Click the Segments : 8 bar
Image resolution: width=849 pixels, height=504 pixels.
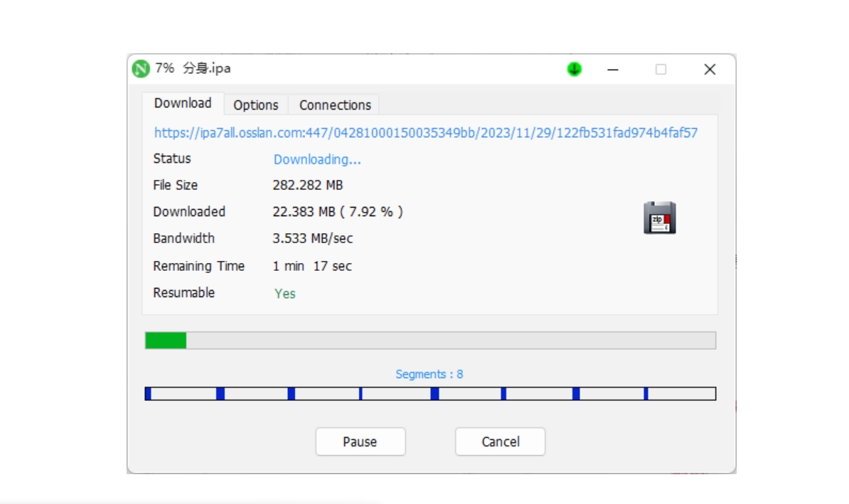click(x=430, y=392)
